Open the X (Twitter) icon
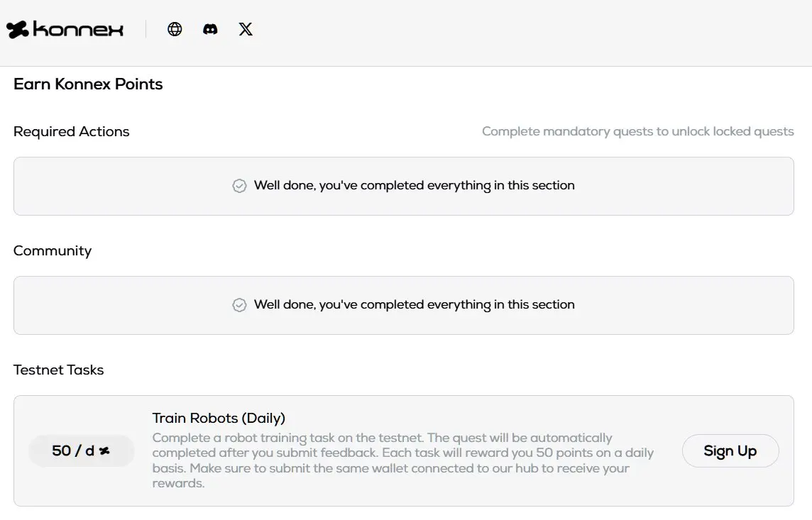812x520 pixels. point(246,29)
